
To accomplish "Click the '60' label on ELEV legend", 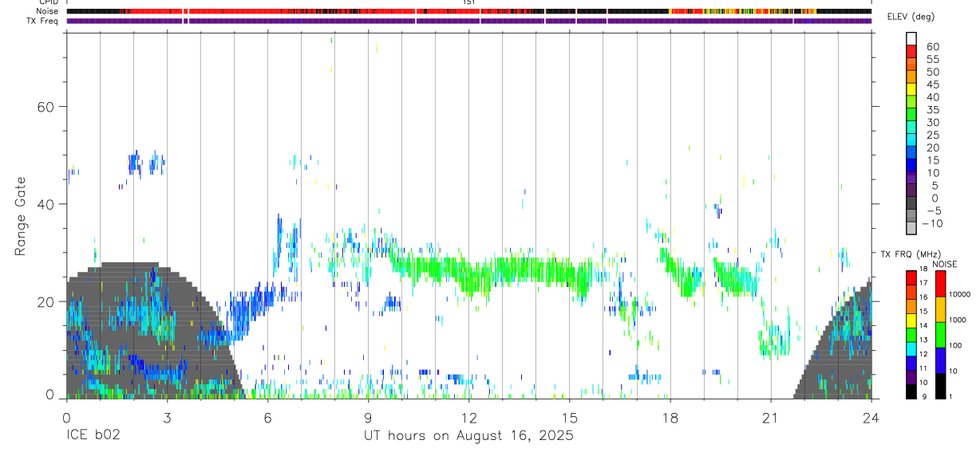I will pos(932,47).
